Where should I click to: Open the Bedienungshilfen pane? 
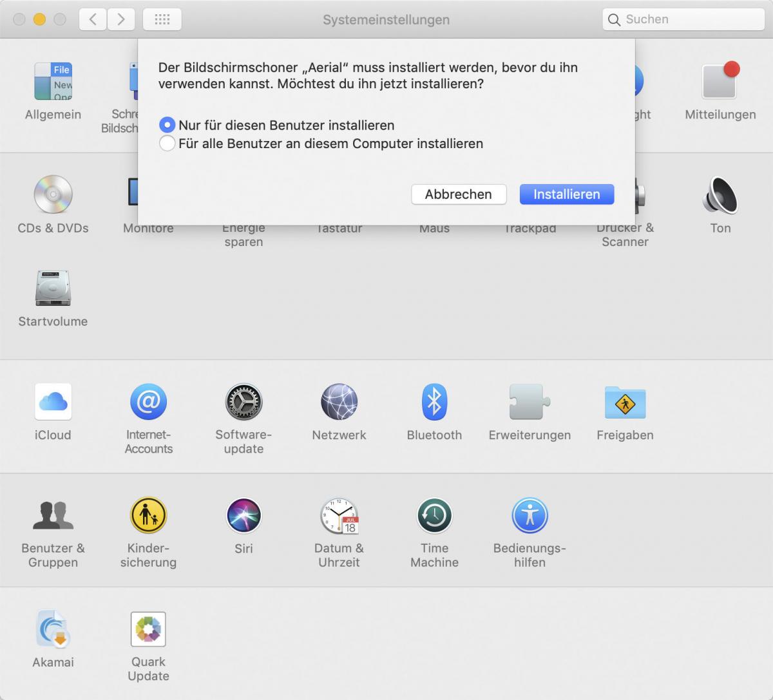pos(530,515)
